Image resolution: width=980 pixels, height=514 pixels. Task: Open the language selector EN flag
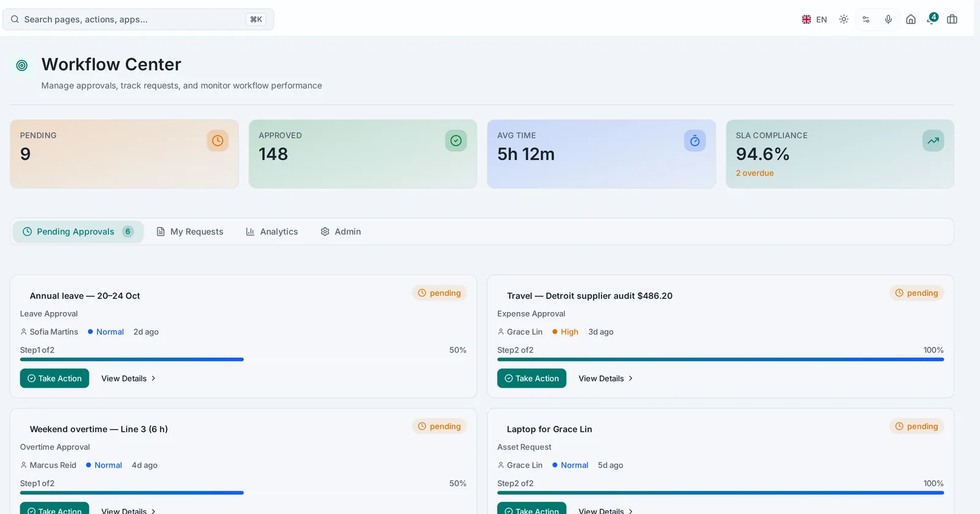coord(814,20)
